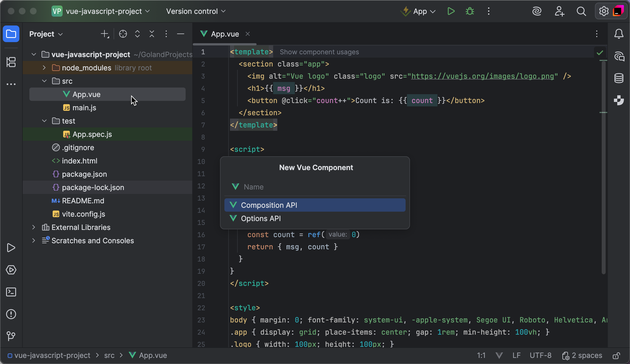Open IDE search everywhere
The height and width of the screenshot is (364, 630).
tap(581, 11)
